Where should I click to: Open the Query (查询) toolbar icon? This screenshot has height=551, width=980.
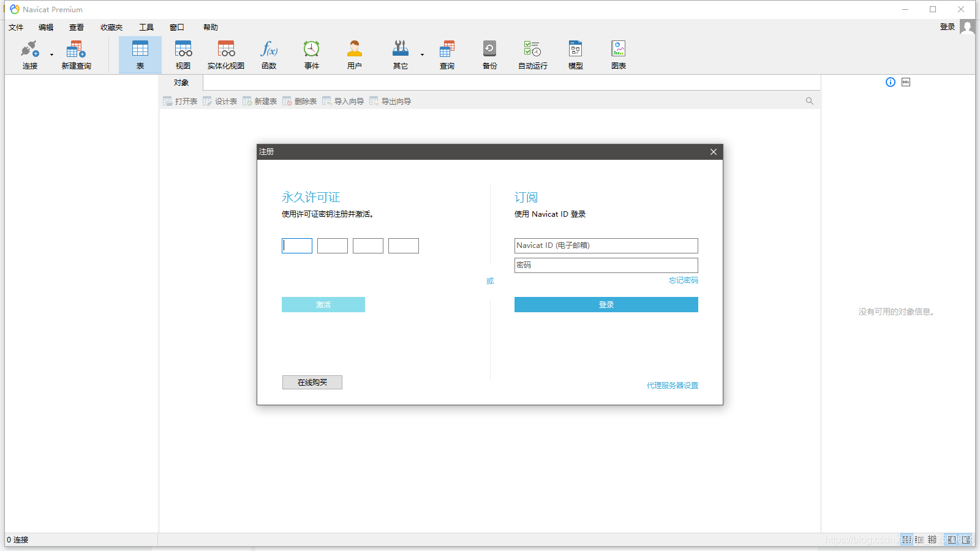[447, 49]
